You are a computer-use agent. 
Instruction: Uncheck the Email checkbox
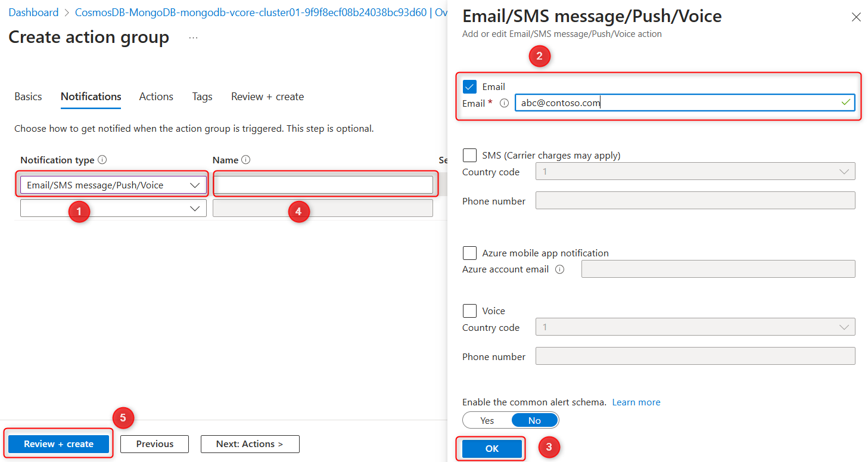[469, 86]
